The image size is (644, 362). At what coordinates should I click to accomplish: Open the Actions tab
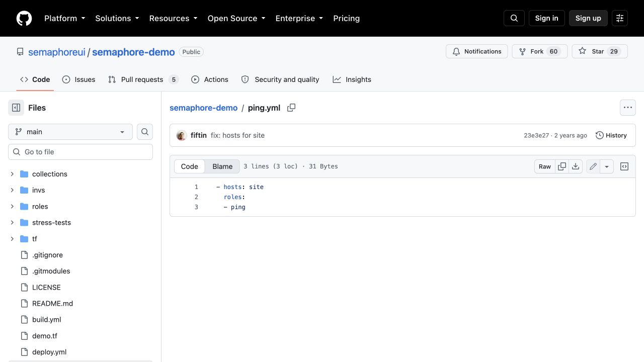210,79
